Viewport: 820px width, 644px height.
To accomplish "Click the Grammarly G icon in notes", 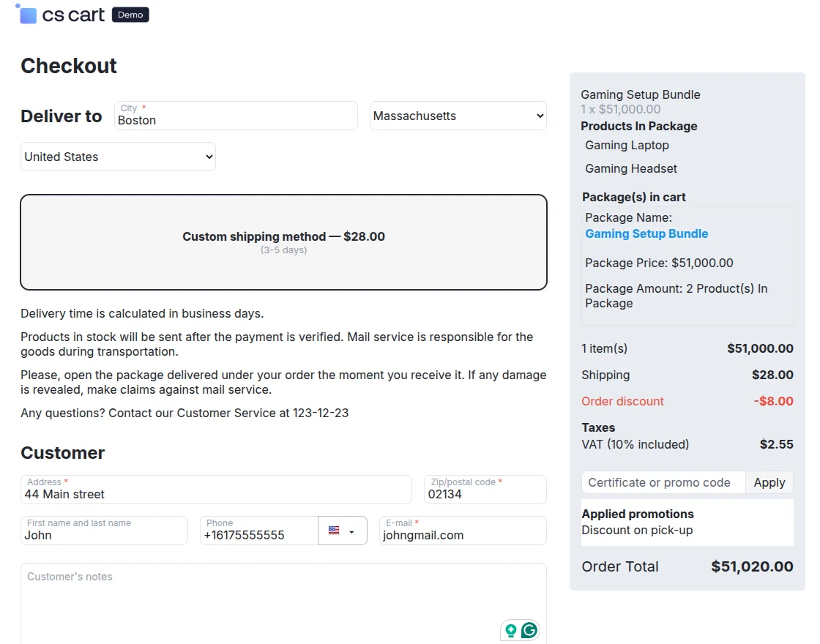I will click(529, 630).
